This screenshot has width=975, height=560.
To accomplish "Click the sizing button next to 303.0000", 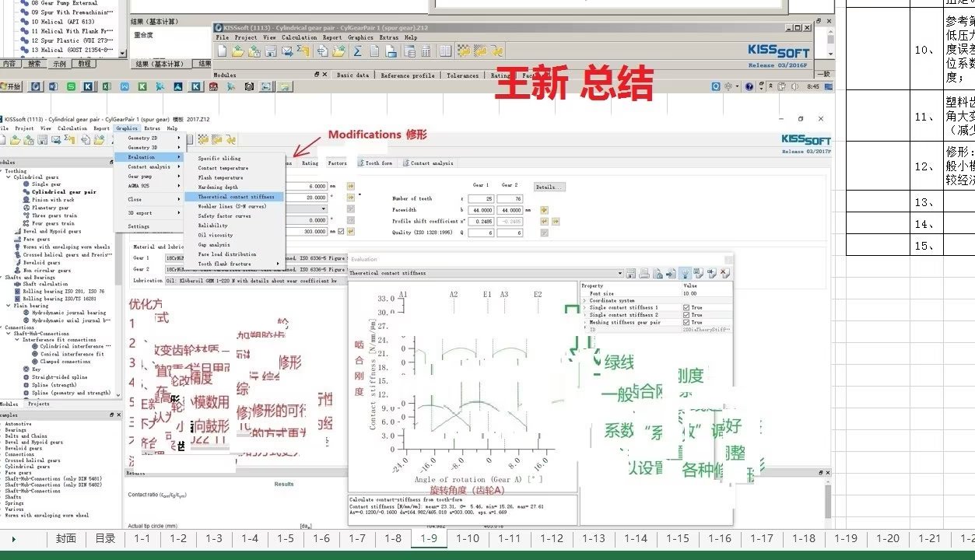I will coord(350,231).
